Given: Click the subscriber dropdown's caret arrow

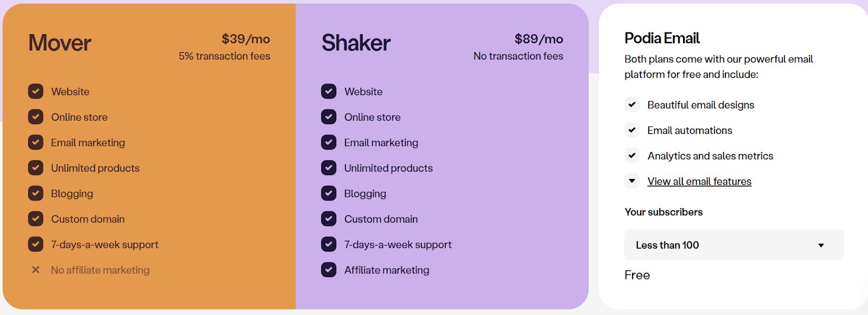Looking at the screenshot, I should click(821, 246).
